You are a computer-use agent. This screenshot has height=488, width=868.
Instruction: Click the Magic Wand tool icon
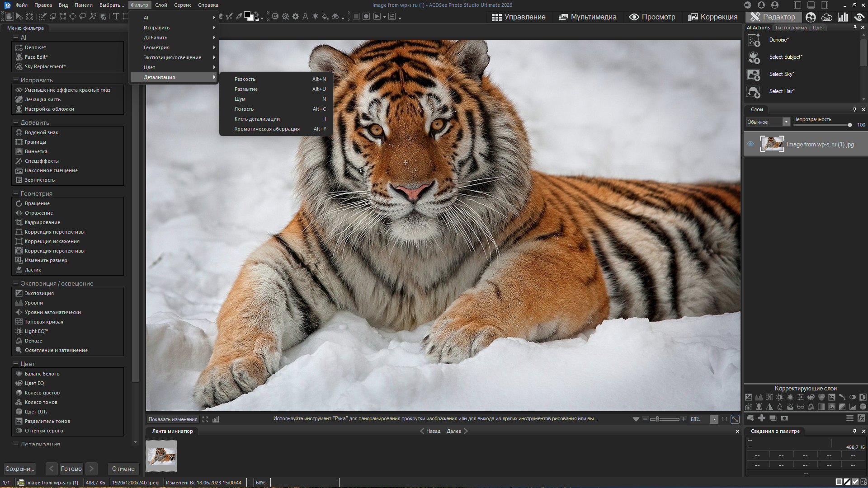pyautogui.click(x=93, y=16)
